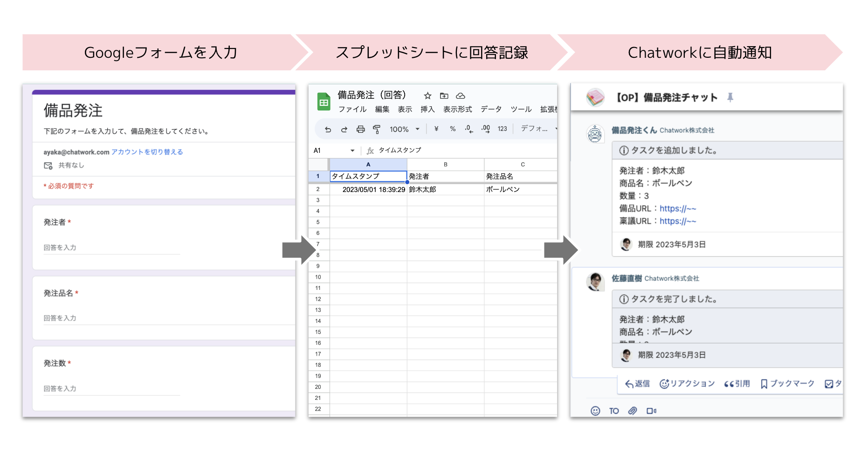Image resolution: width=868 pixels, height=453 pixels.
Task: Click the 返信 reply button
Action: click(637, 384)
